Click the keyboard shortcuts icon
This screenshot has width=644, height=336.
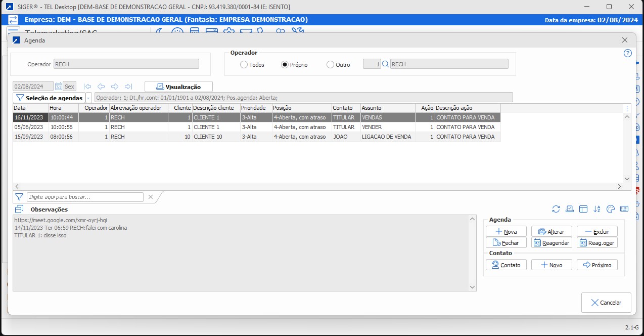(x=624, y=209)
